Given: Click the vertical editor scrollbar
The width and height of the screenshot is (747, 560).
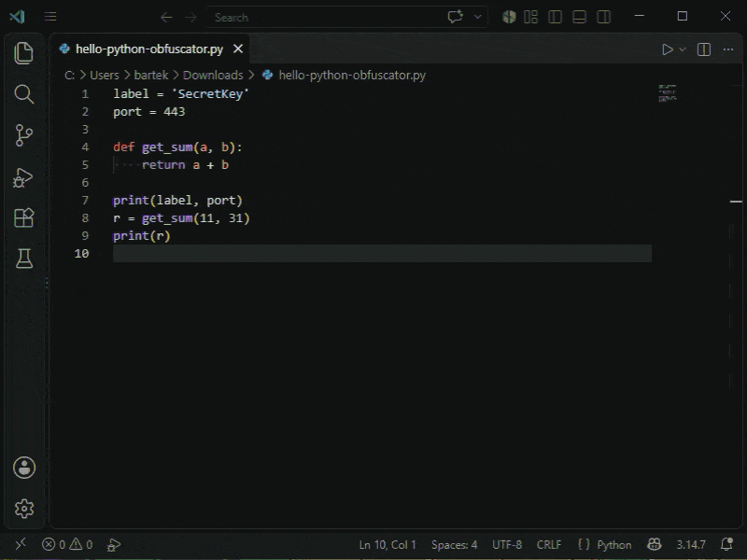Looking at the screenshot, I should [736, 305].
